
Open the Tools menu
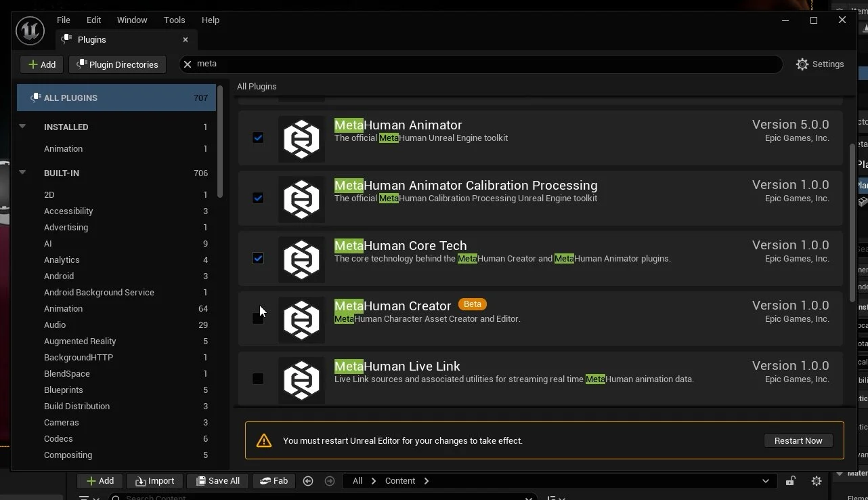pos(175,20)
